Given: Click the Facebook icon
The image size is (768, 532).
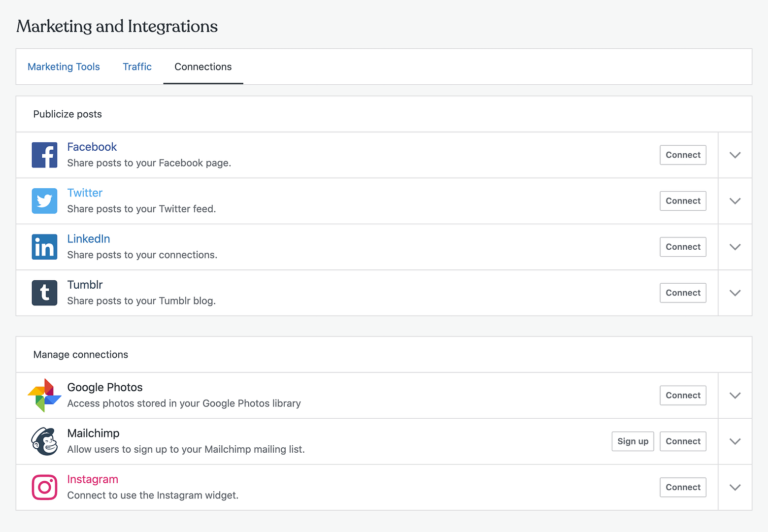Looking at the screenshot, I should (x=44, y=155).
